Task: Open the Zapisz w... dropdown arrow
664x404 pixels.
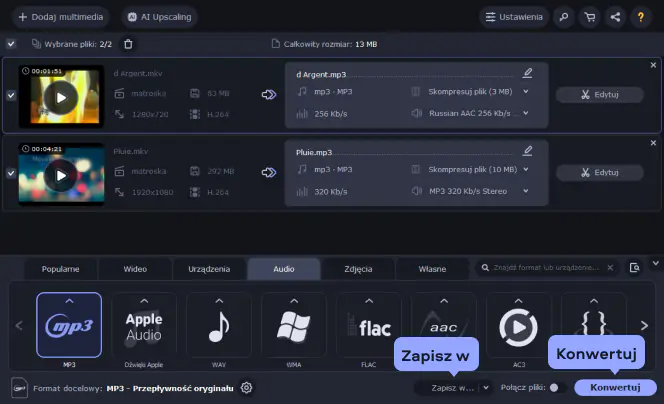Action: pos(486,387)
